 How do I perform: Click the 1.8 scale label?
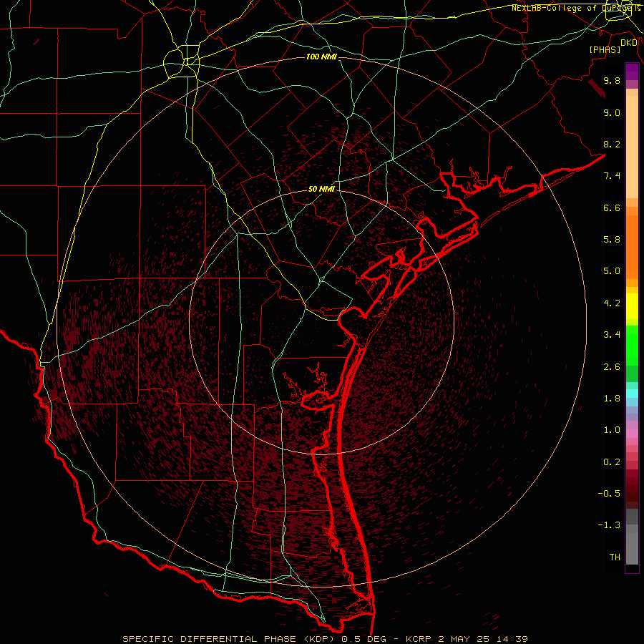(612, 399)
